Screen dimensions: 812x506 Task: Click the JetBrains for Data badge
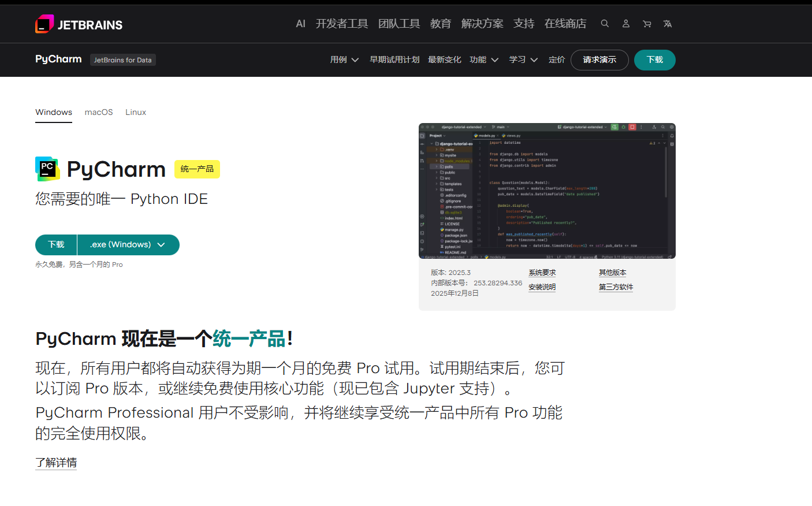pos(122,60)
